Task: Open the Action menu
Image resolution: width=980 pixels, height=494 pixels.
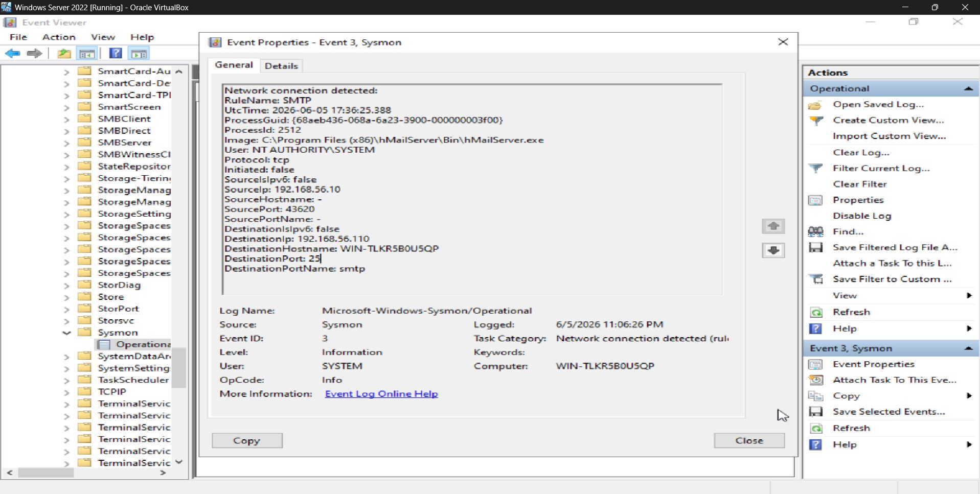Action: (x=59, y=37)
